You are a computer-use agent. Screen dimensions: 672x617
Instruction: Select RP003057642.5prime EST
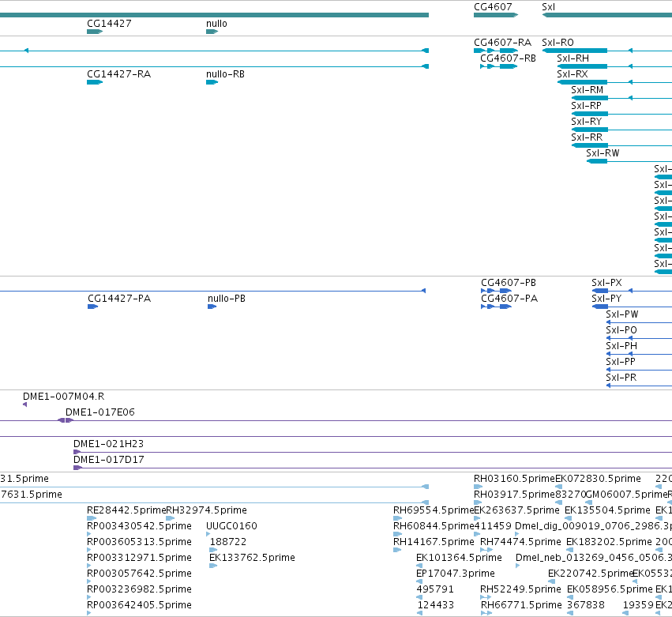coord(89,581)
